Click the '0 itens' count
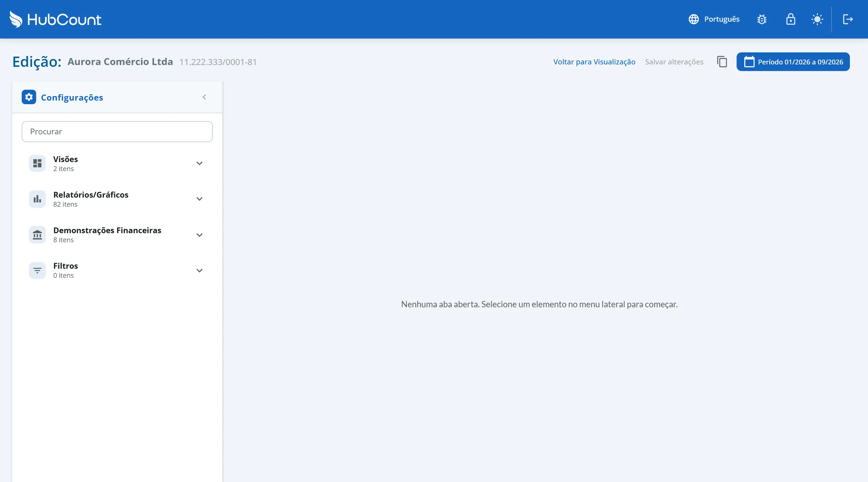This screenshot has height=482, width=868. 63,276
